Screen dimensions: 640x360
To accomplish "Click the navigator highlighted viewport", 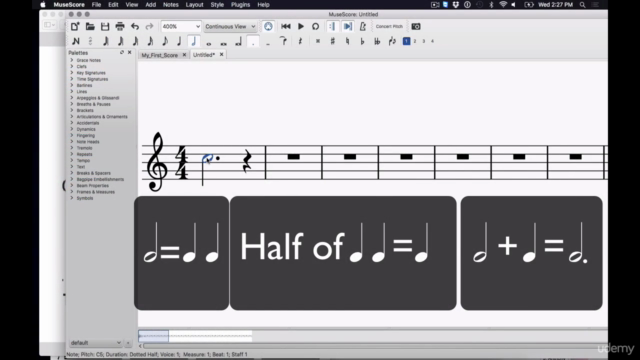I will pyautogui.click(x=153, y=336).
